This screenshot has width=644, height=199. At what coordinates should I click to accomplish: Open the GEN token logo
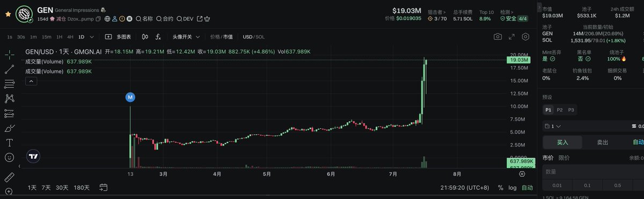[x=24, y=13]
